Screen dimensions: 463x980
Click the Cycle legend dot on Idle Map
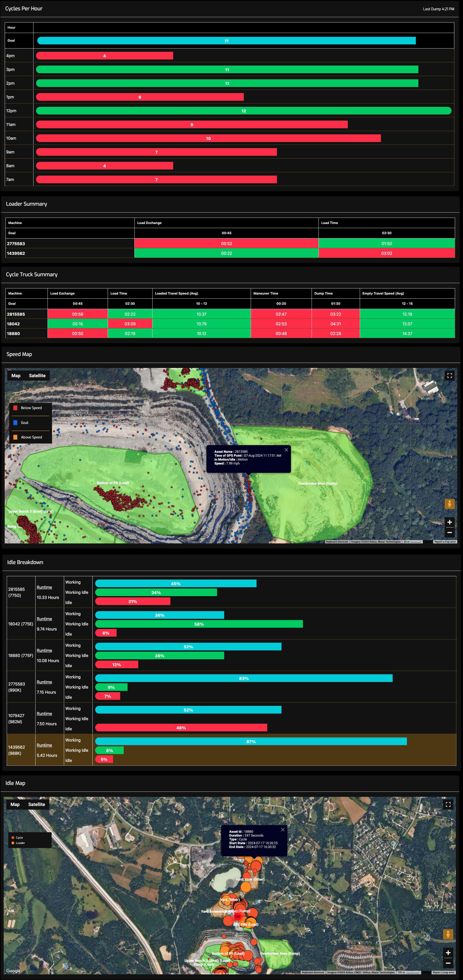[13, 838]
